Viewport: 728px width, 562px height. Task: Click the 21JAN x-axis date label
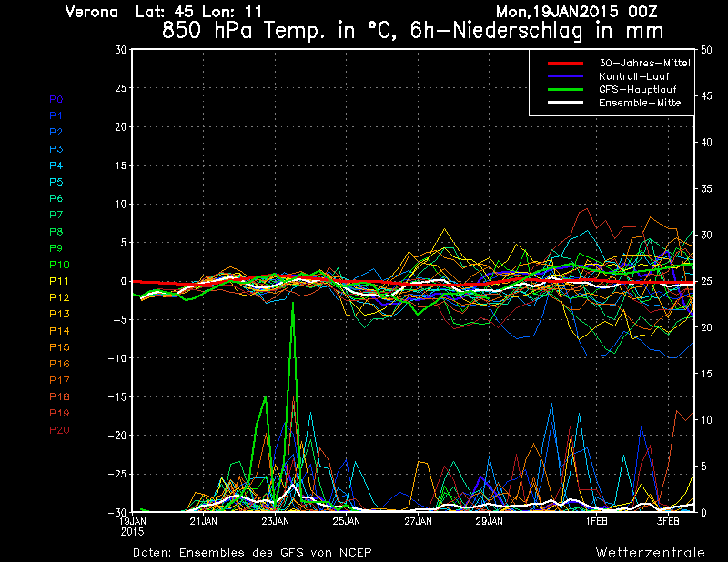pos(203,521)
